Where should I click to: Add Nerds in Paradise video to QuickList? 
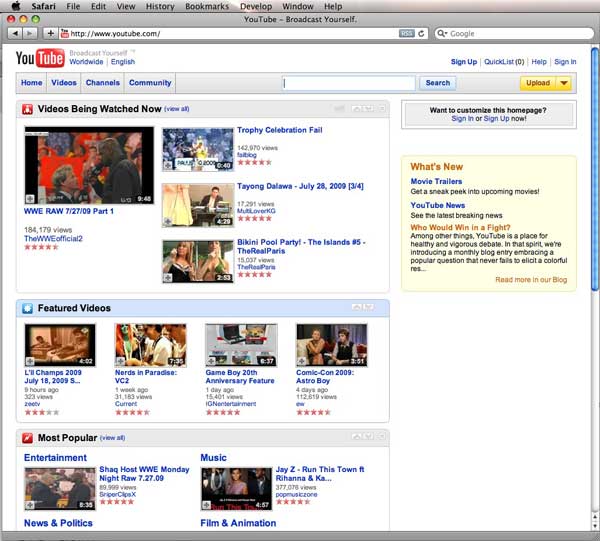point(121,361)
